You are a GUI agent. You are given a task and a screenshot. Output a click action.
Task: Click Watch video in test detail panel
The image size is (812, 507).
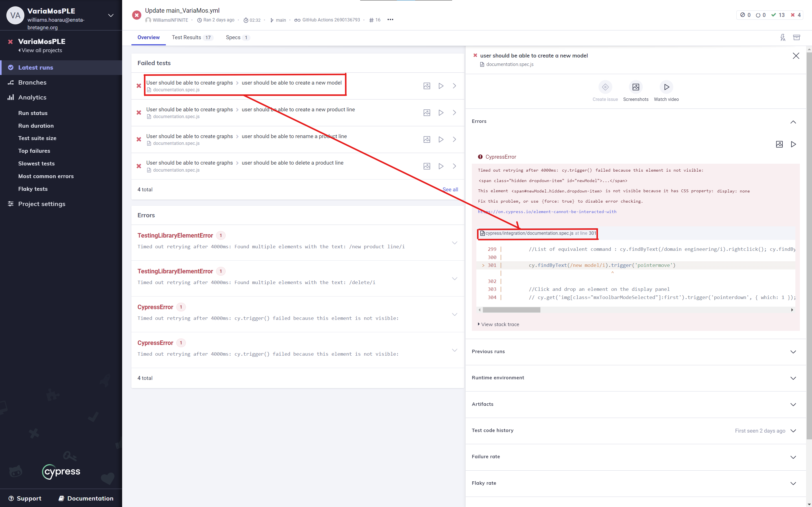(x=666, y=87)
